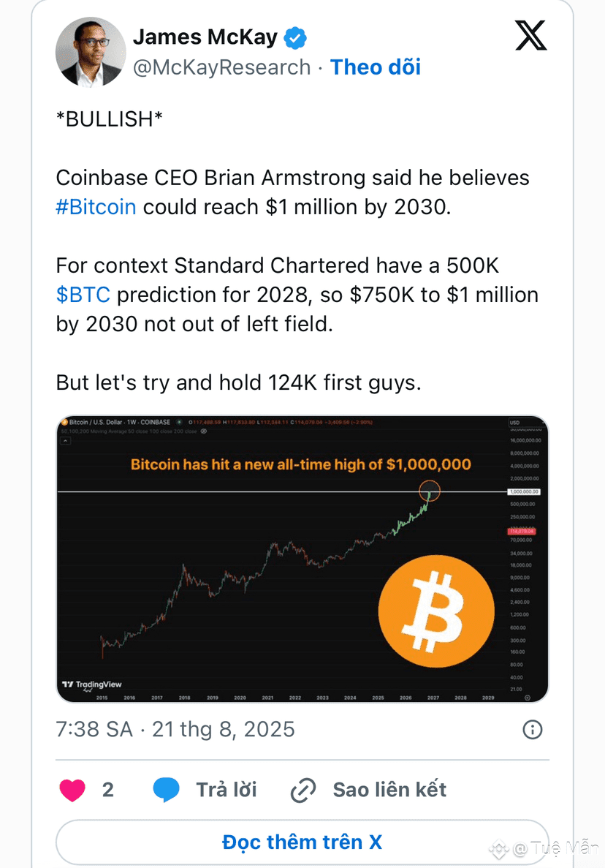This screenshot has width=605, height=868.
Task: Click the copy link chain icon
Action: [x=303, y=790]
